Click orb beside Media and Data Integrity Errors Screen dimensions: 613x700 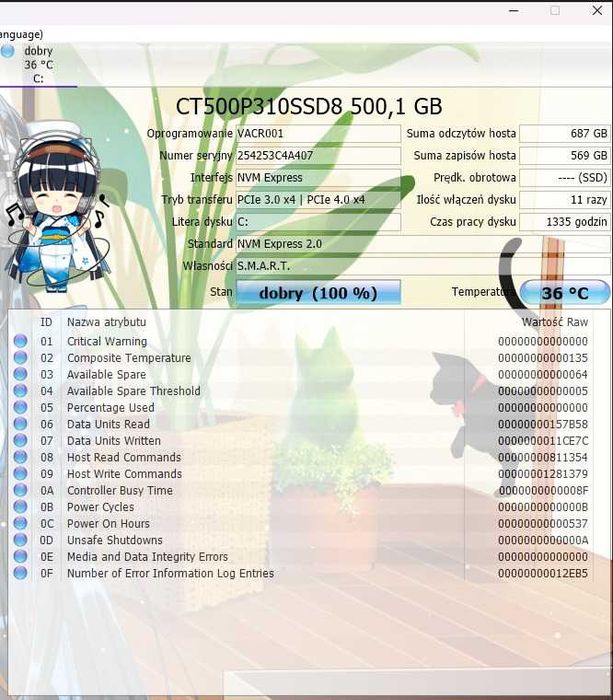point(20,556)
